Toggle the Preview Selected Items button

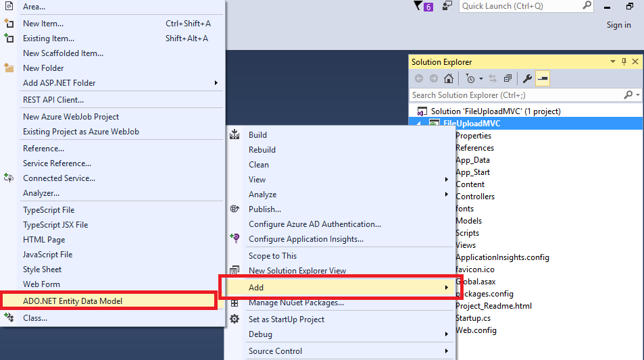coord(543,78)
